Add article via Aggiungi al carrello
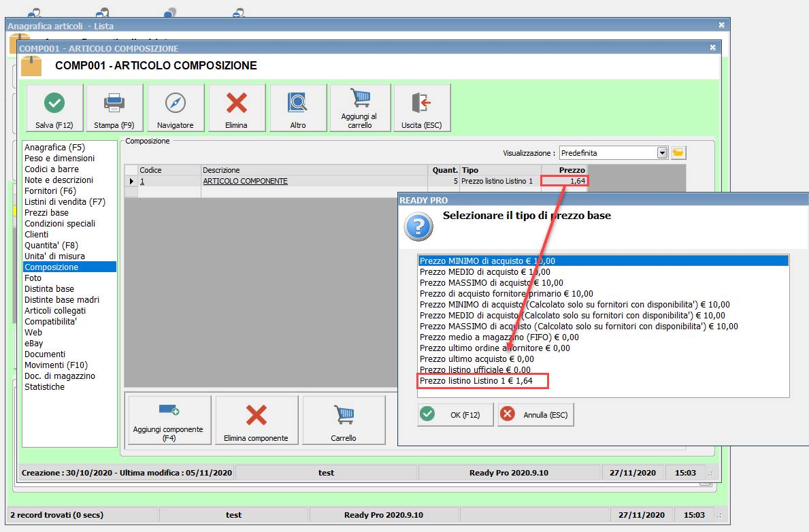 360,108
